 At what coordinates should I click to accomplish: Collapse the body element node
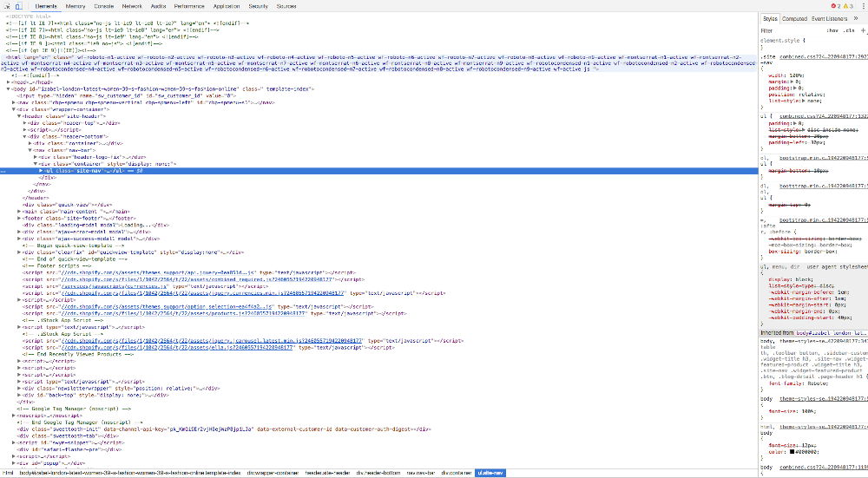(x=9, y=88)
